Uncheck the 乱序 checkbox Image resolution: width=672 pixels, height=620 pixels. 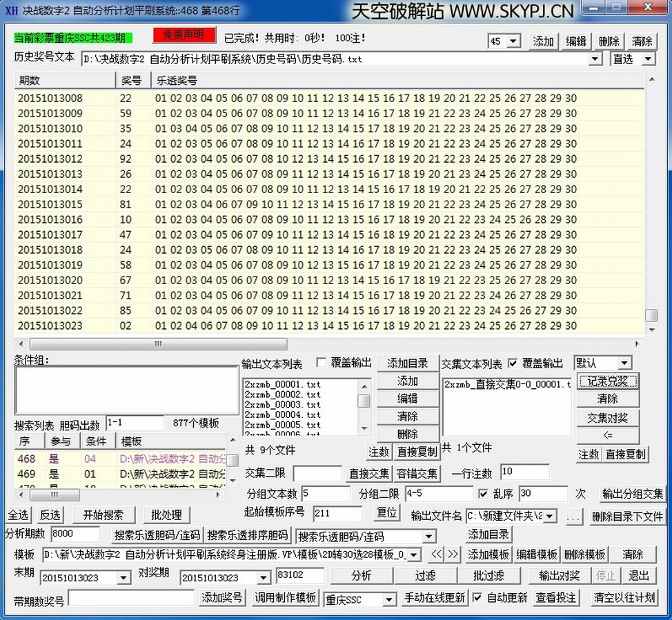tap(484, 494)
